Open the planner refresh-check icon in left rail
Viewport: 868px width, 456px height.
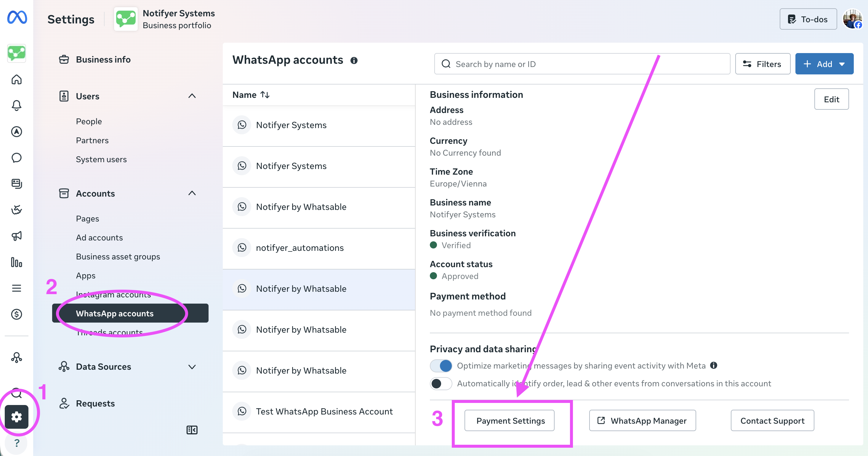[x=17, y=210]
